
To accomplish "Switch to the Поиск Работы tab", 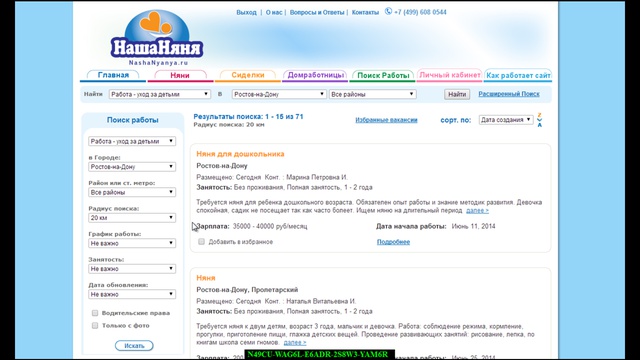I will click(383, 75).
